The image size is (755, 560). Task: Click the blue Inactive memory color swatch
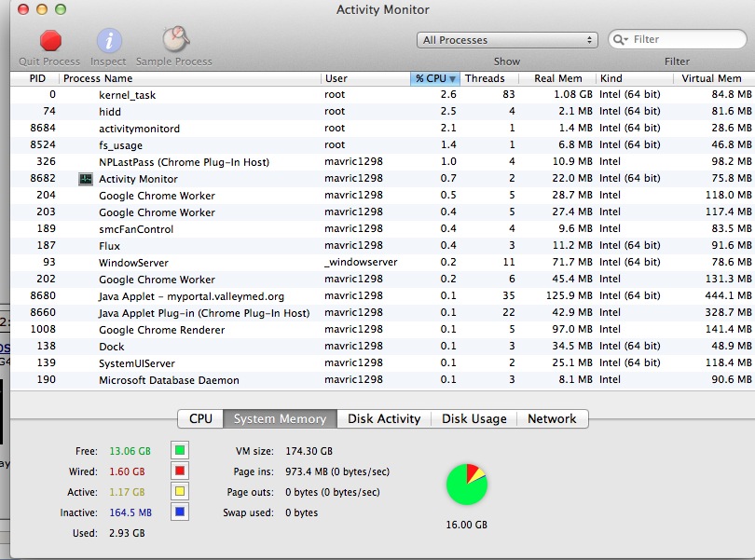pyautogui.click(x=180, y=512)
